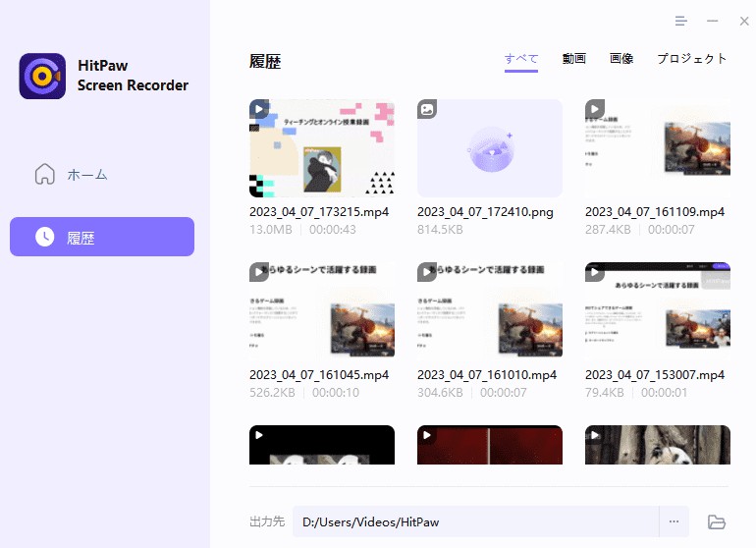Click play icon on 2023_04_07_173215.mp4 thumbnail

259,109
